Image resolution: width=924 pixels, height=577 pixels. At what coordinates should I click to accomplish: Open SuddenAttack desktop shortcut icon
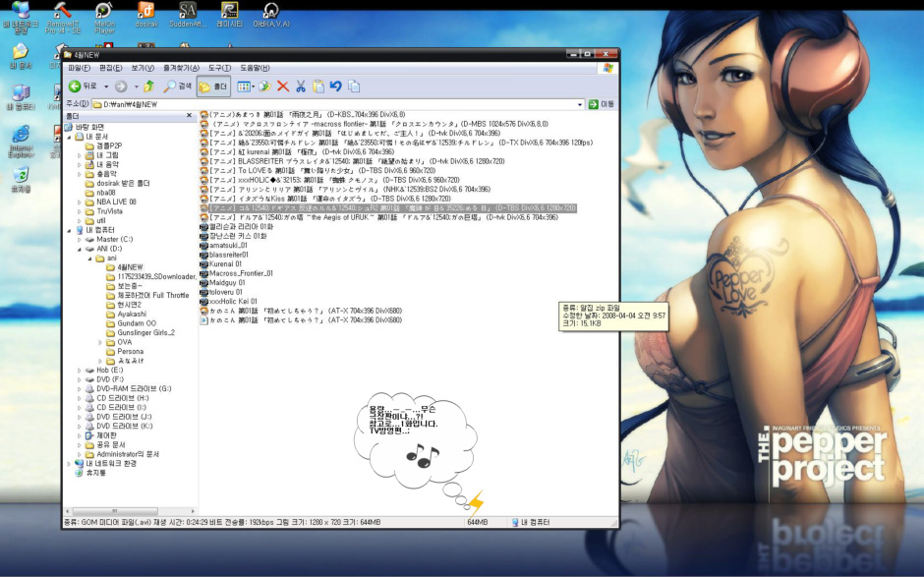[x=188, y=16]
